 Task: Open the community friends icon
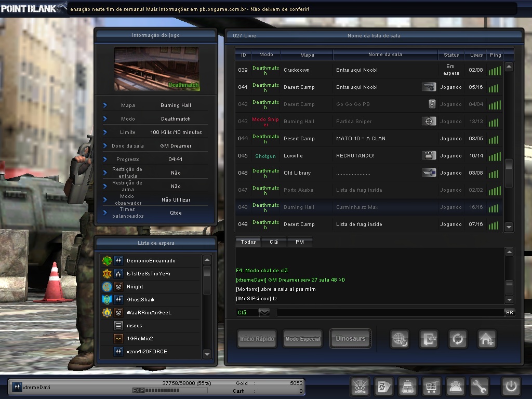point(455,386)
